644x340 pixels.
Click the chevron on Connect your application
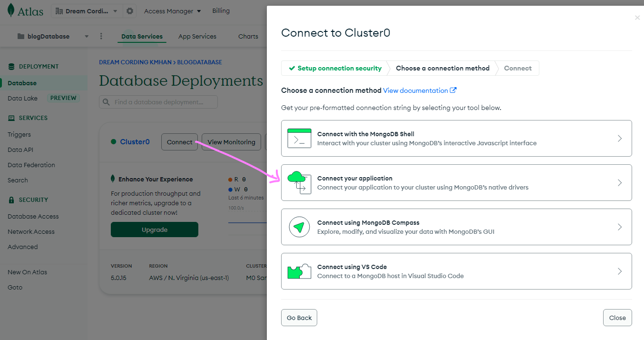point(620,182)
